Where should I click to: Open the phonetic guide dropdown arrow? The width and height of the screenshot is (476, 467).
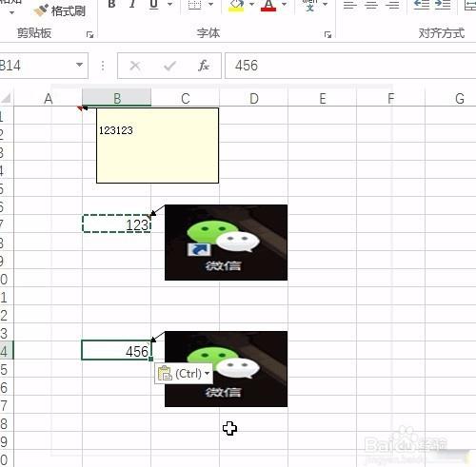click(325, 5)
